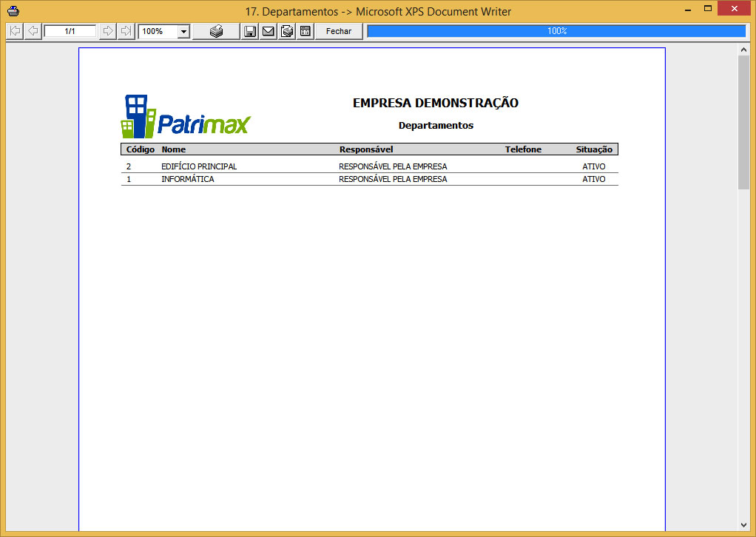The width and height of the screenshot is (756, 537).
Task: Click the vertical scrollbar thumb
Action: (x=743, y=123)
